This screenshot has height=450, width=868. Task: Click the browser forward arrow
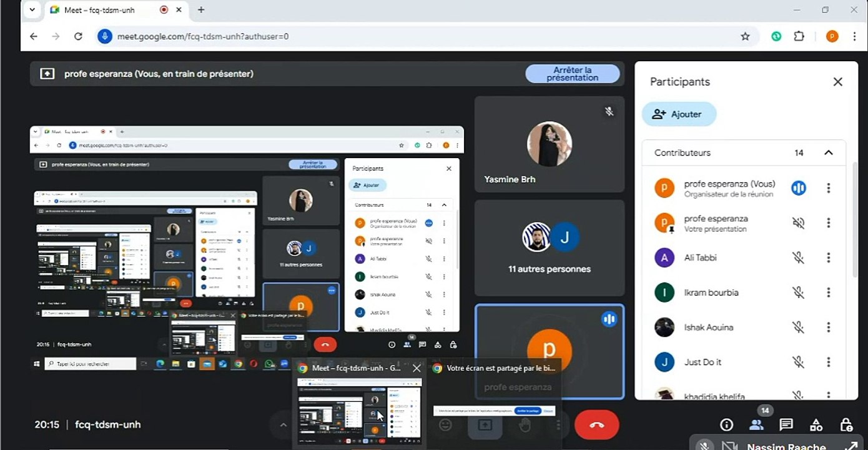tap(56, 36)
